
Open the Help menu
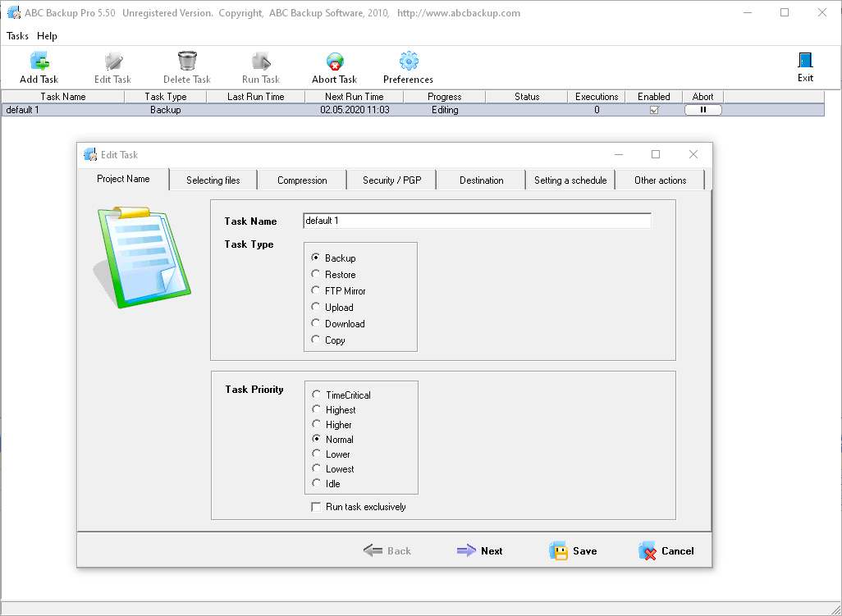(x=48, y=36)
